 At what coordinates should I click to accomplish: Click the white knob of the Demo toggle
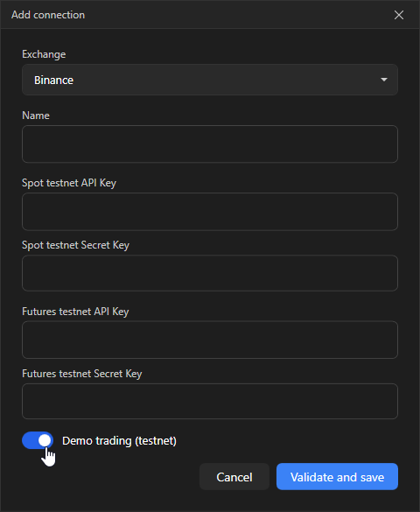[x=45, y=440]
